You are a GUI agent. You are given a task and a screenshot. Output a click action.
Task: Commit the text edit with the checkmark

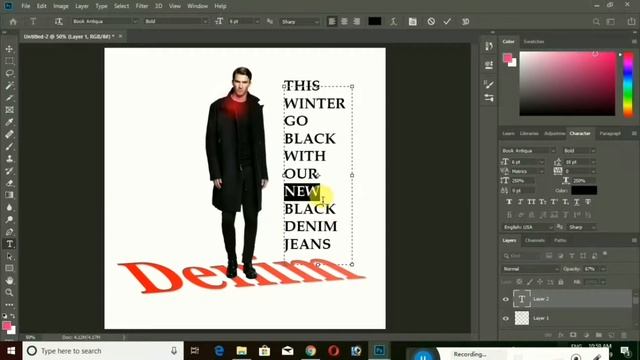tap(447, 22)
